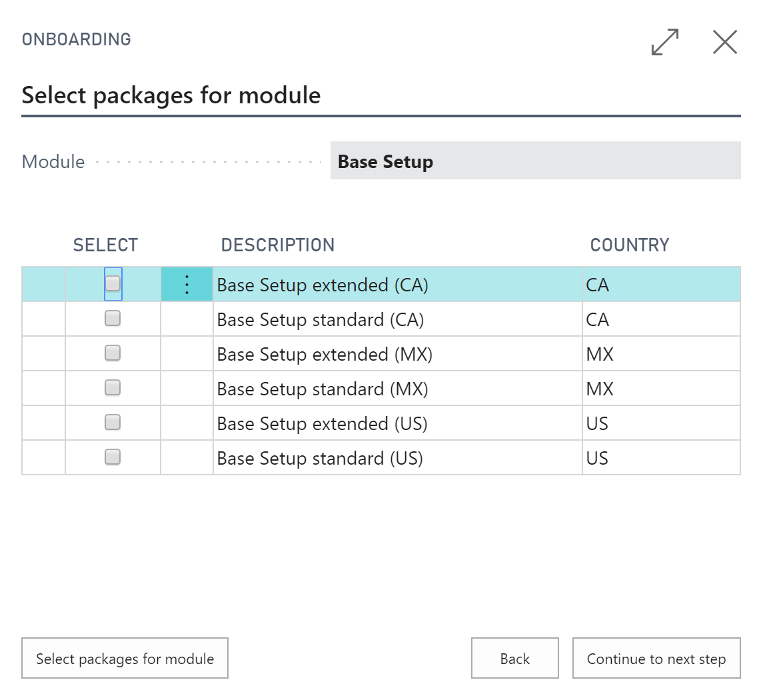Click CA country cell of standard (CA) row
Image resolution: width=763 pixels, height=700 pixels.
[661, 319]
